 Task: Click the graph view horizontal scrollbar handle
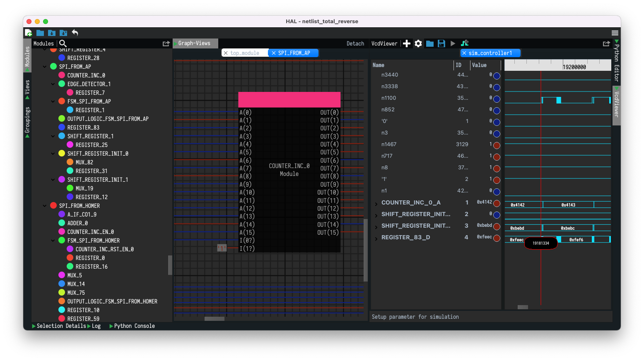tap(214, 319)
